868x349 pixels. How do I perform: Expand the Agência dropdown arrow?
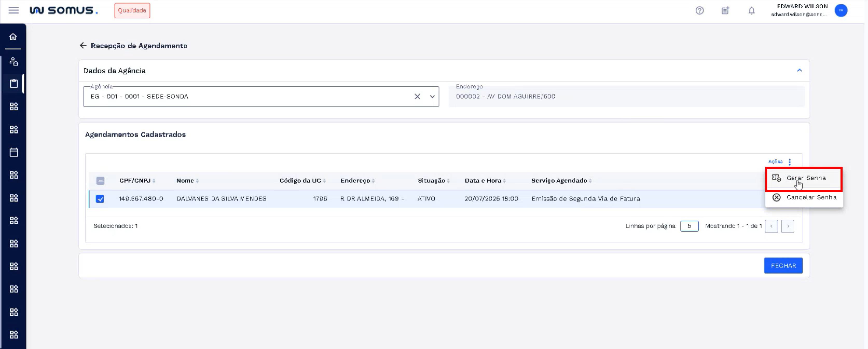click(432, 97)
